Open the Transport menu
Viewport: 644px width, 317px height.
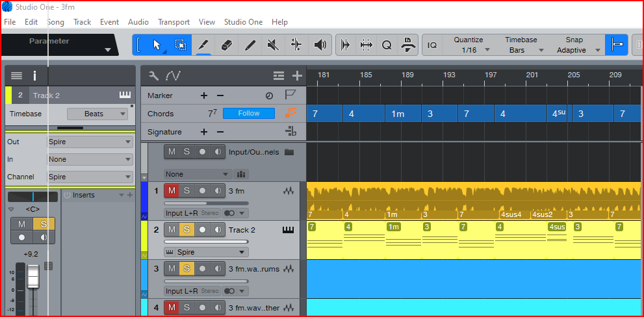pyautogui.click(x=174, y=22)
